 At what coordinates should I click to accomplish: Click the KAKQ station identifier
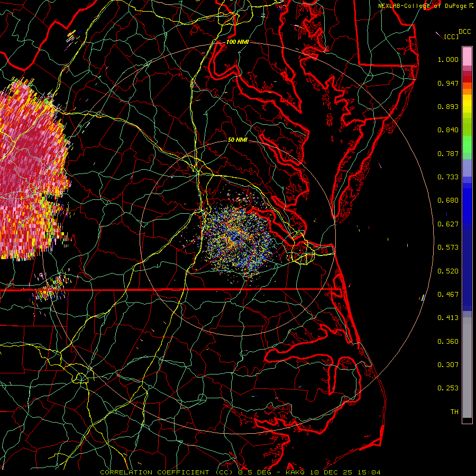295,472
